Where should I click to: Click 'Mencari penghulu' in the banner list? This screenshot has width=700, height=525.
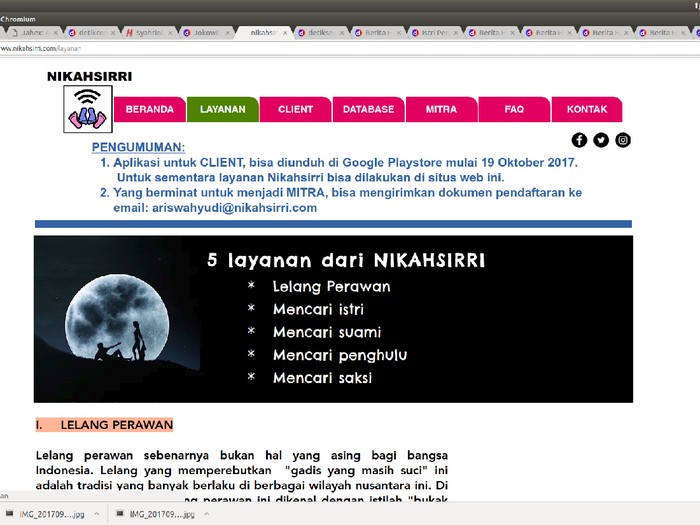tap(340, 355)
